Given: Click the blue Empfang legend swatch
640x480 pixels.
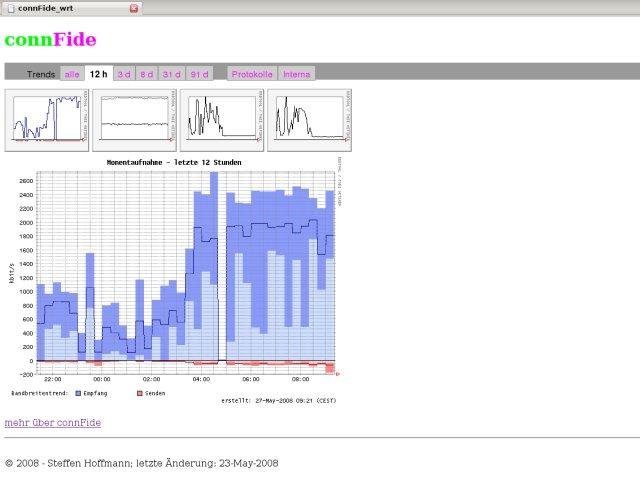Looking at the screenshot, I should (78, 393).
